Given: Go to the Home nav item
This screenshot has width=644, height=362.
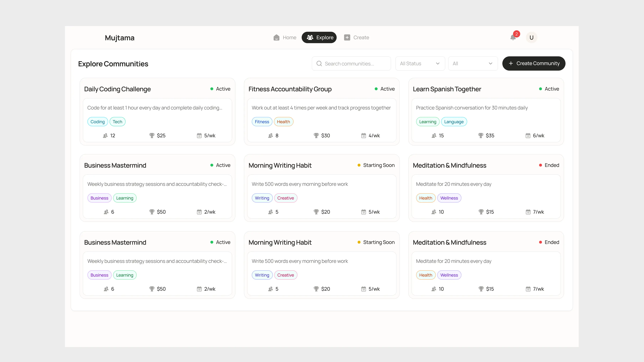Looking at the screenshot, I should coord(289,37).
